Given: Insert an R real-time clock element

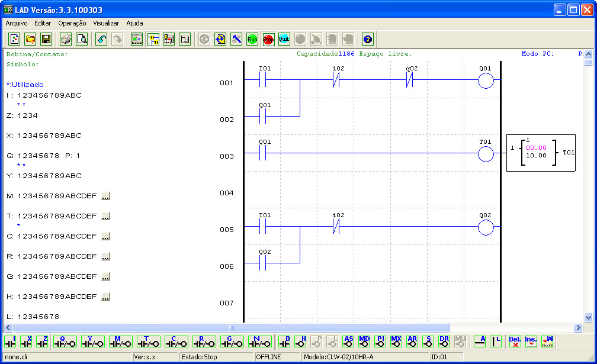Looking at the screenshot, I should tap(204, 342).
